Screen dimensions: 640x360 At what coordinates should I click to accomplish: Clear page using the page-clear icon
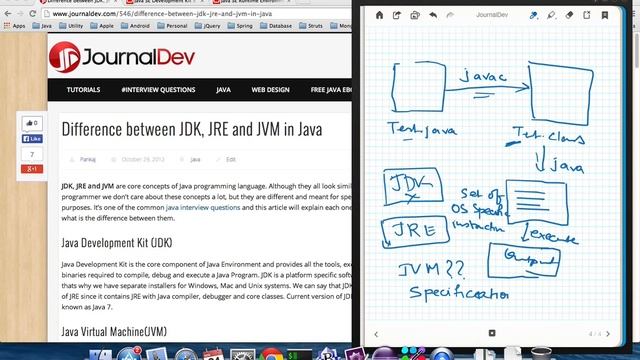pos(587,16)
